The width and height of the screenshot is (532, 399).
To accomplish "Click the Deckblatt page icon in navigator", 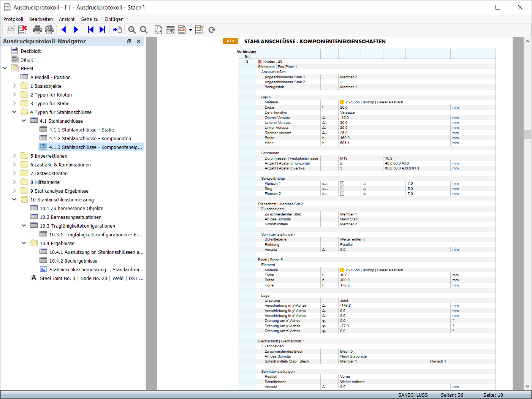I will (x=15, y=51).
